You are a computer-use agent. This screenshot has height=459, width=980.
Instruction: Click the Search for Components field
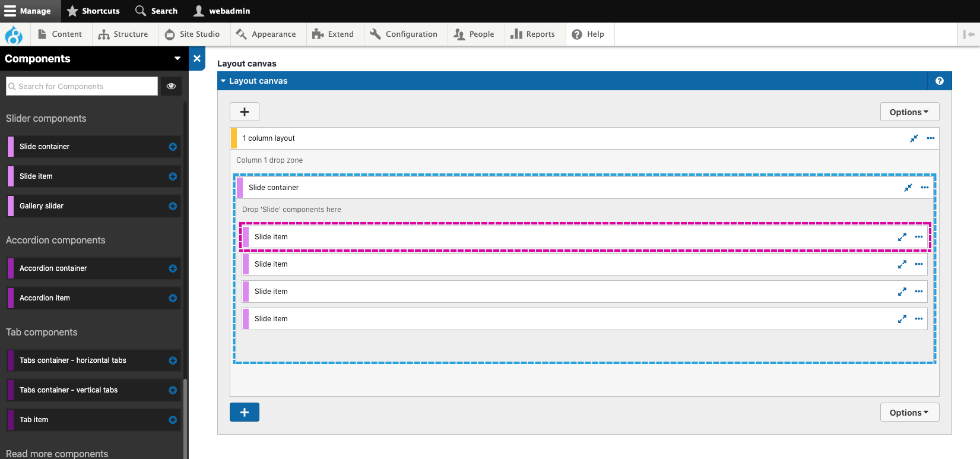click(83, 86)
